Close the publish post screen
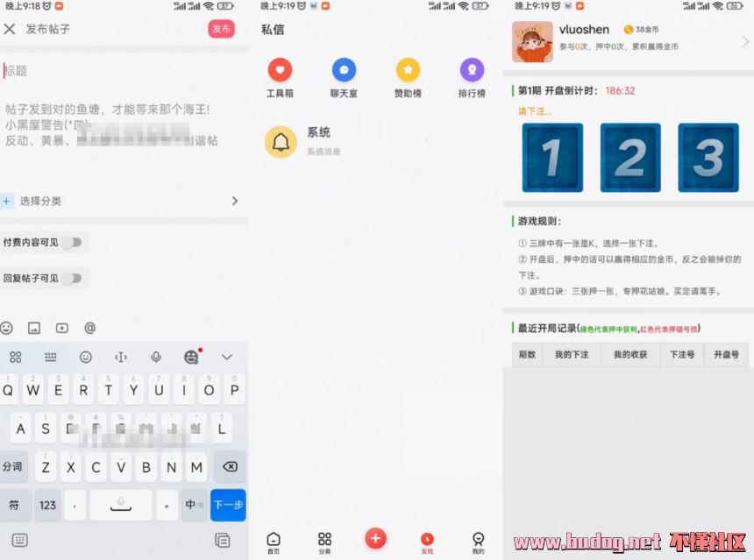Viewport: 754px width, 560px height. click(x=9, y=29)
